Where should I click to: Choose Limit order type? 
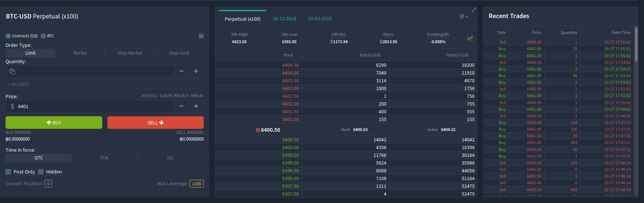30,53
